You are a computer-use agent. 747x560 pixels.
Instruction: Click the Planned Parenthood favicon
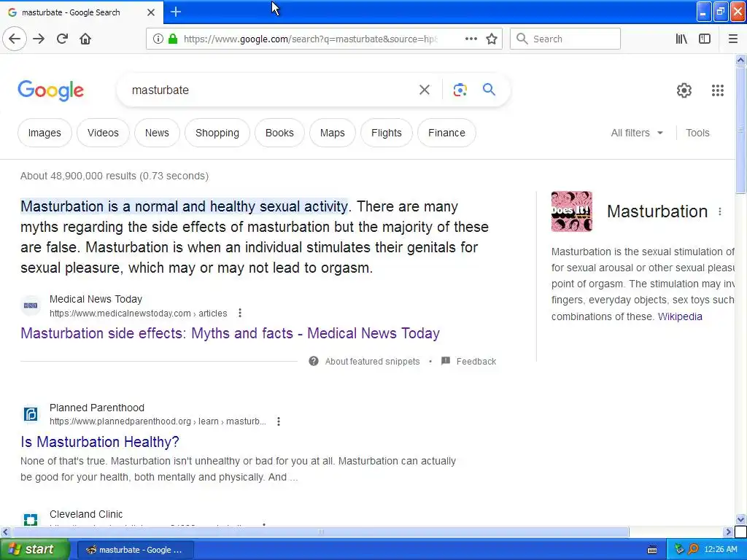click(31, 414)
